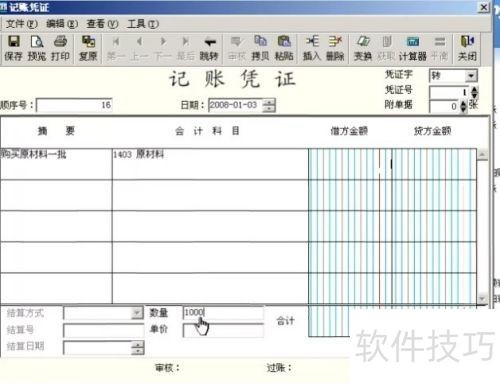Click the 关闭 (Close) toolbar icon
The height and width of the screenshot is (383, 500).
click(x=467, y=48)
